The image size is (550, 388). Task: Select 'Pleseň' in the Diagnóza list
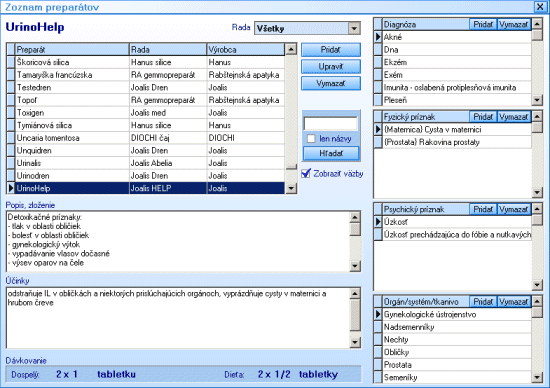click(x=457, y=100)
